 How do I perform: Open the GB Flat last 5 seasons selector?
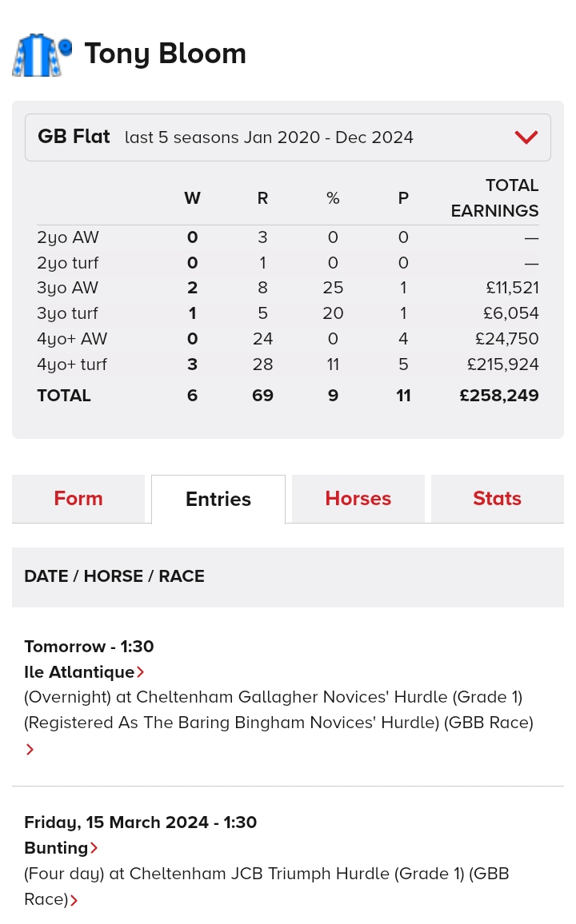point(288,137)
